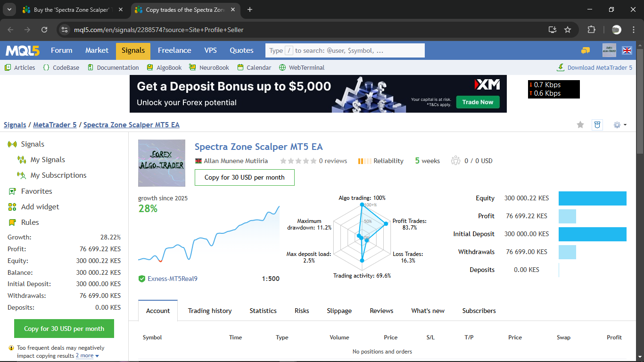
Task: Open the Chrome three-dot menu
Action: (x=633, y=30)
